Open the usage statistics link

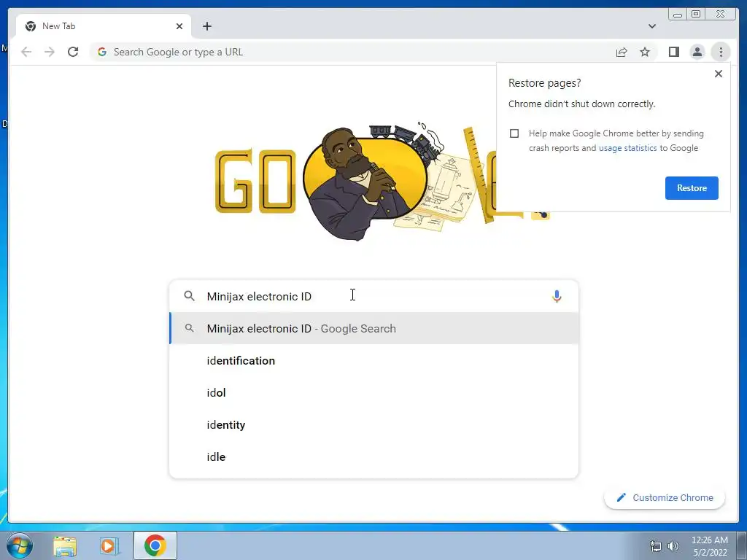(627, 148)
